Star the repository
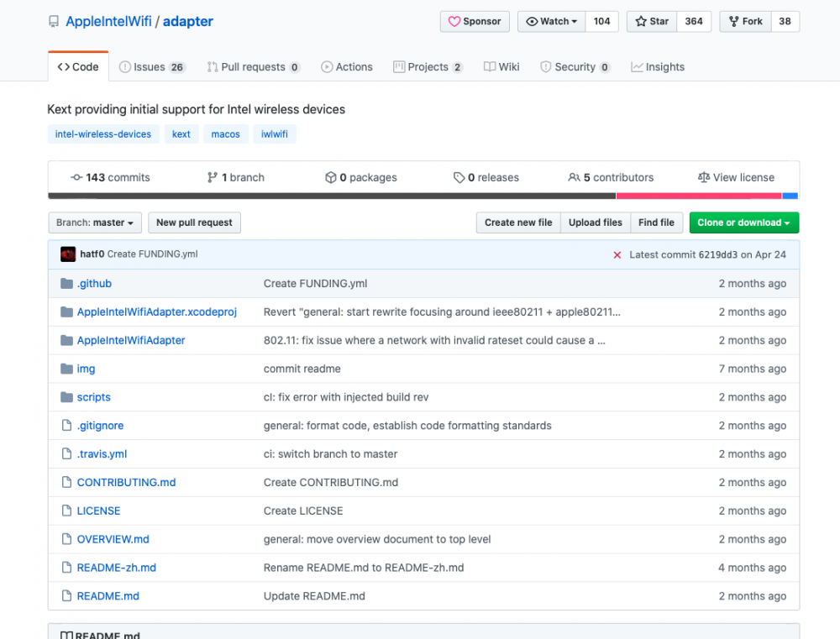 (x=652, y=22)
